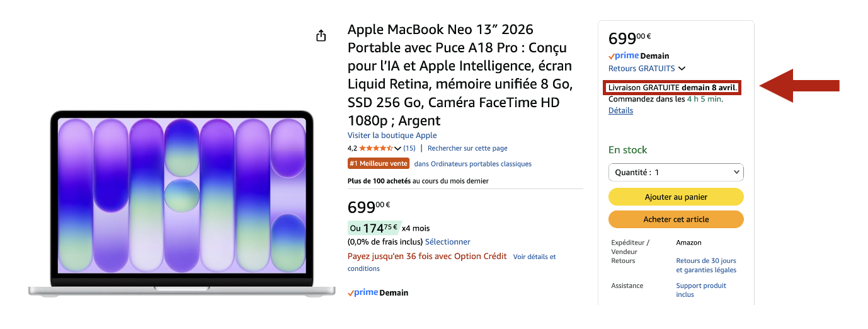
Task: Click the Sélectionner installment link
Action: pos(447,242)
